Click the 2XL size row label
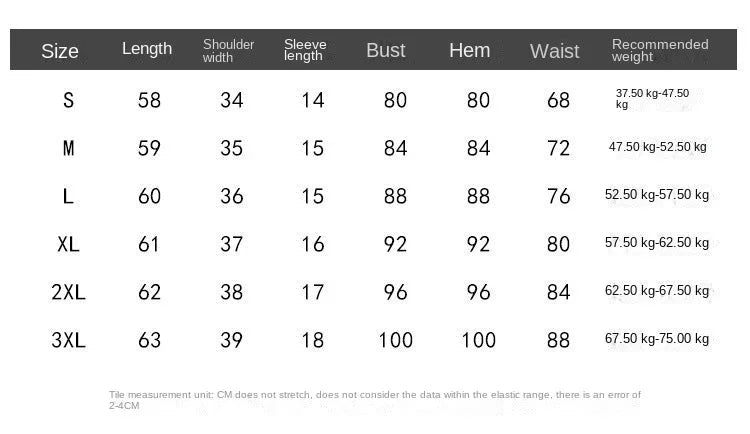The width and height of the screenshot is (750, 434). [x=68, y=292]
